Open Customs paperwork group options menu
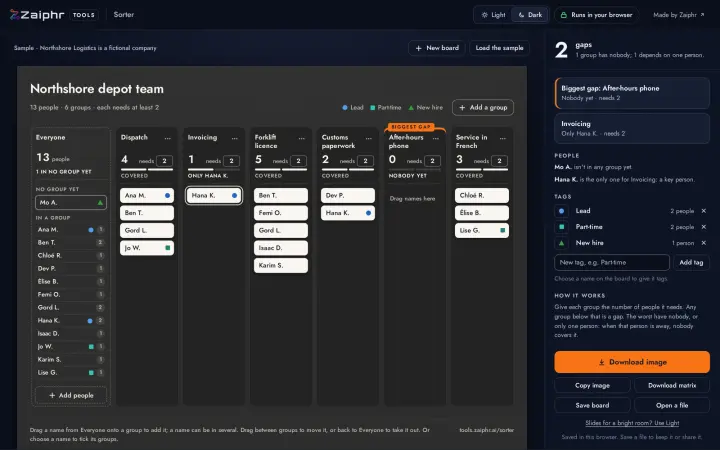The image size is (720, 450). [x=369, y=138]
